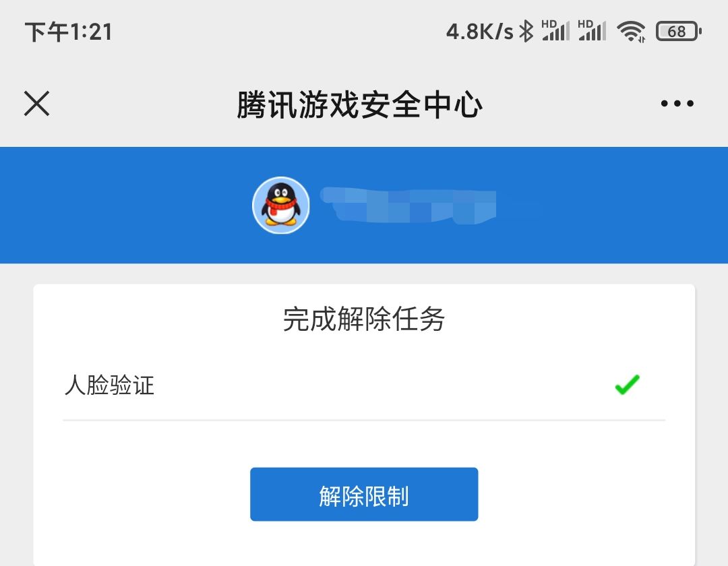
Task: Click the 解除限制 button
Action: pos(364,494)
